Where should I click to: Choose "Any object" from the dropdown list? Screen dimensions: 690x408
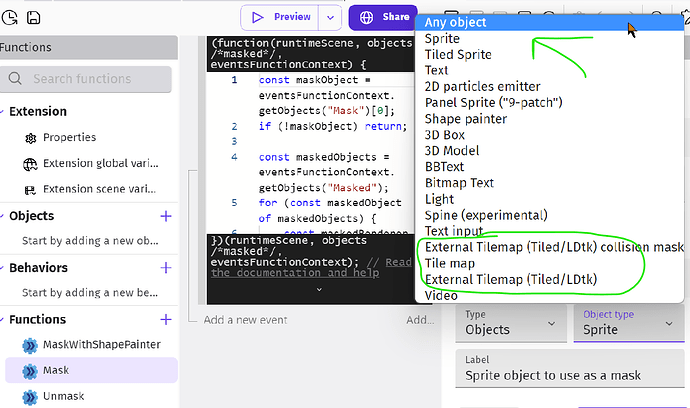pos(456,22)
